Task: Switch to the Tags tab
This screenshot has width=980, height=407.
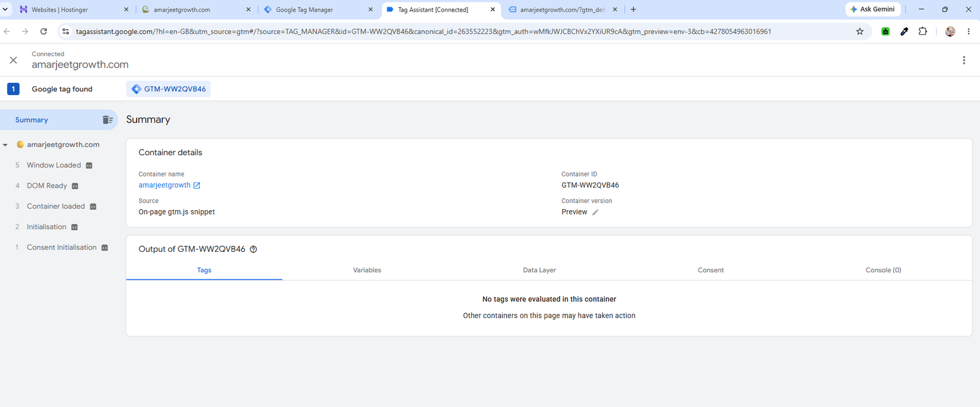Action: point(204,270)
